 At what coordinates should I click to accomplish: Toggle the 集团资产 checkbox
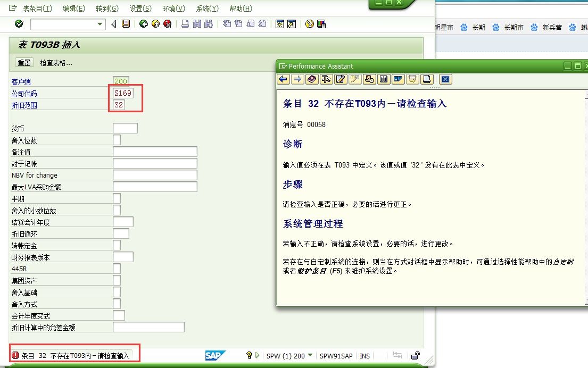coord(117,280)
